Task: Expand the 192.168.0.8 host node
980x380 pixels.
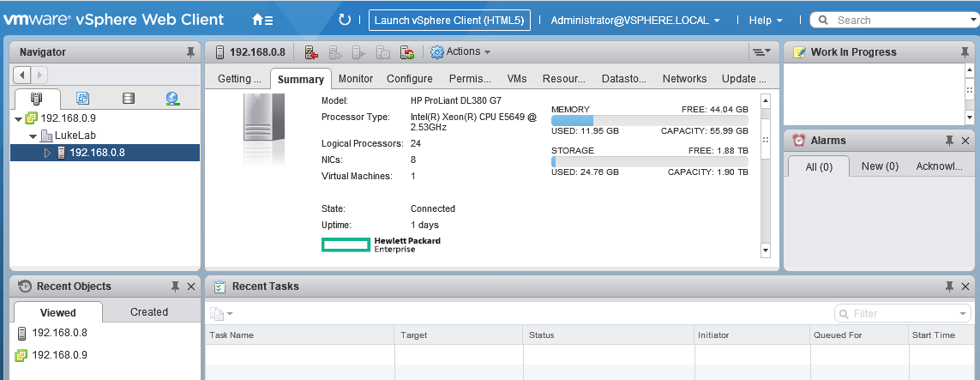Action: click(47, 153)
